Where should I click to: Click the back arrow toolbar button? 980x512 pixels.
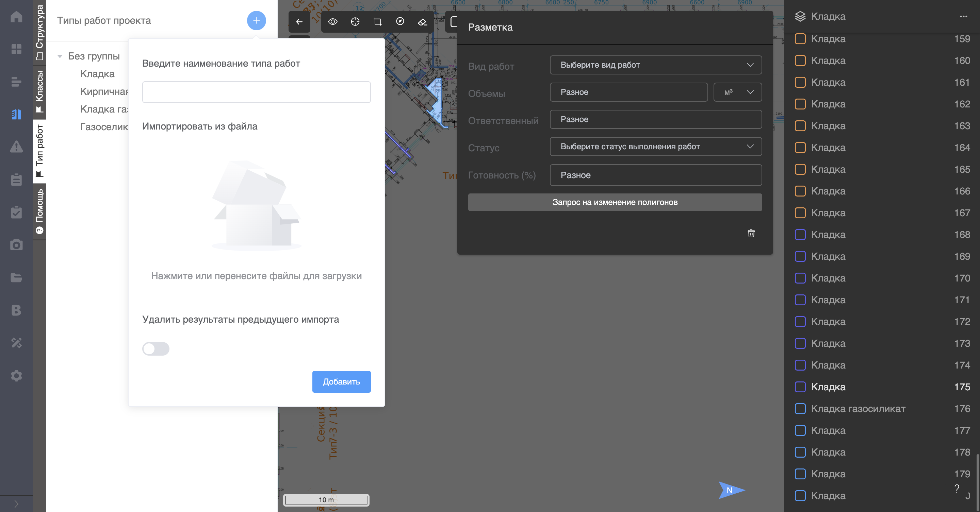299,22
